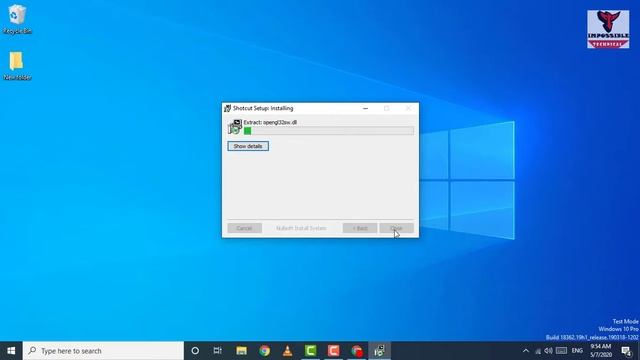The height and width of the screenshot is (360, 640).
Task: Switch input language ENG indicator
Action: (577, 351)
